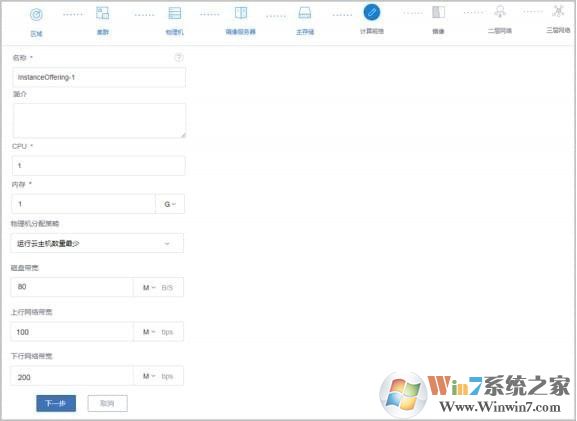This screenshot has width=577, height=421.
Task: Select the 主存储 primary storage step icon
Action: pos(305,13)
